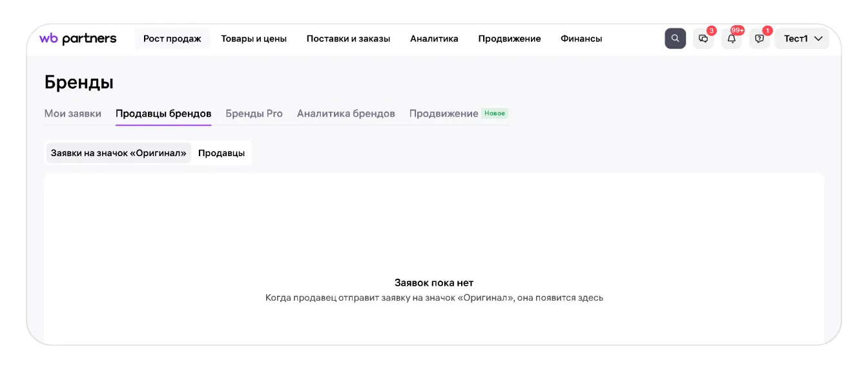Screen dimensions: 868x369
Task: Open the Финансы menu
Action: click(581, 39)
